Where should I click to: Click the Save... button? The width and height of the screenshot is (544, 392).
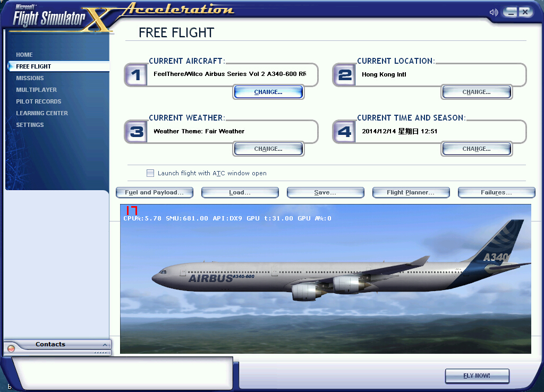(x=326, y=192)
